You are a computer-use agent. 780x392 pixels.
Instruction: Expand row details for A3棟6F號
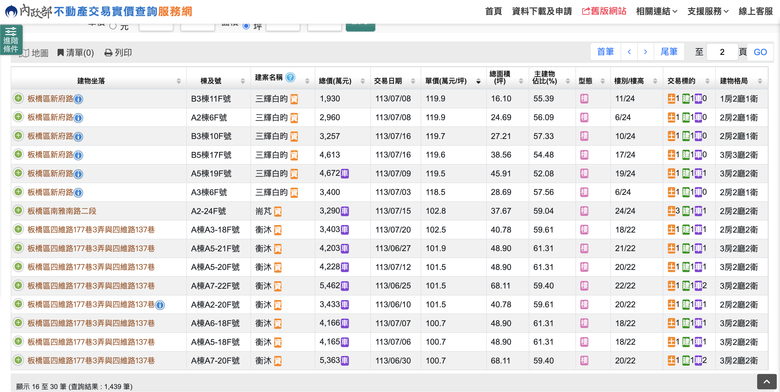[18, 192]
